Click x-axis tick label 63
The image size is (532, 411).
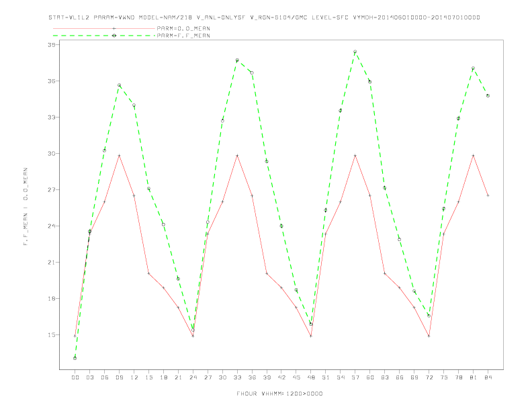(x=385, y=377)
